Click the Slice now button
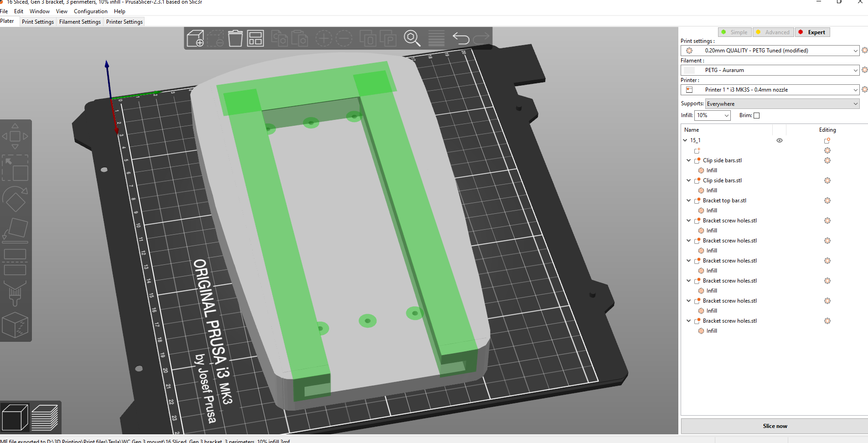 tap(775, 426)
